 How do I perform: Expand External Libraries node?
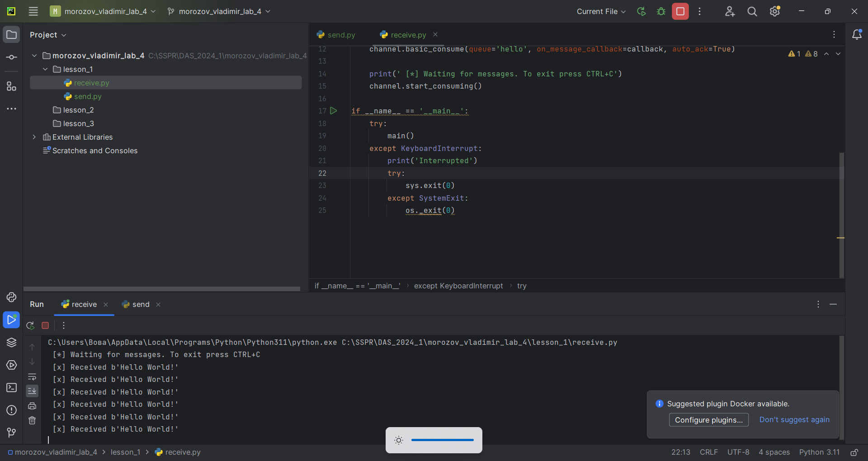click(x=34, y=137)
